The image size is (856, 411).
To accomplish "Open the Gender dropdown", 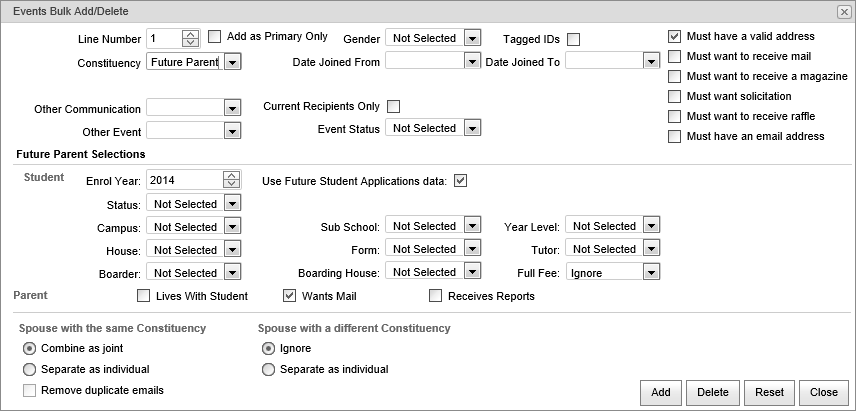I will coord(473,38).
